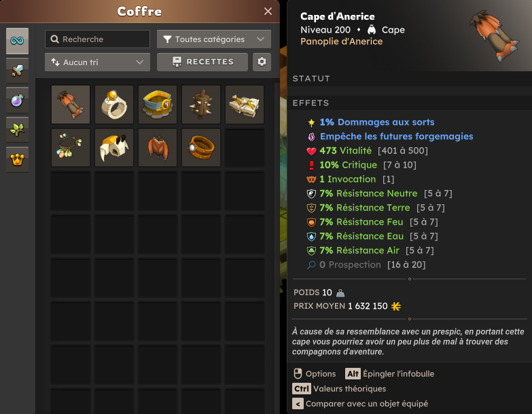Open chest settings gear icon

pyautogui.click(x=262, y=62)
